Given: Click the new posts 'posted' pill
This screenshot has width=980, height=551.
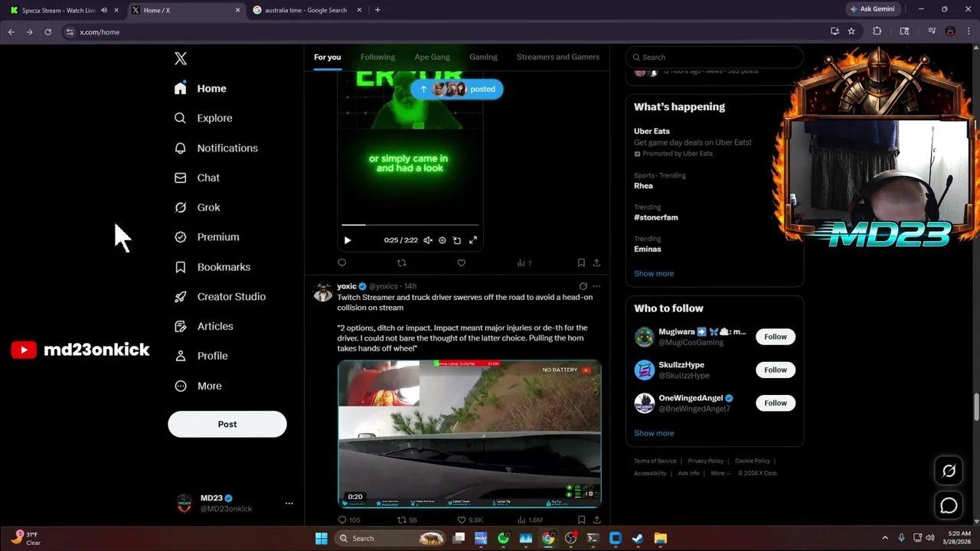Looking at the screenshot, I should (x=457, y=89).
